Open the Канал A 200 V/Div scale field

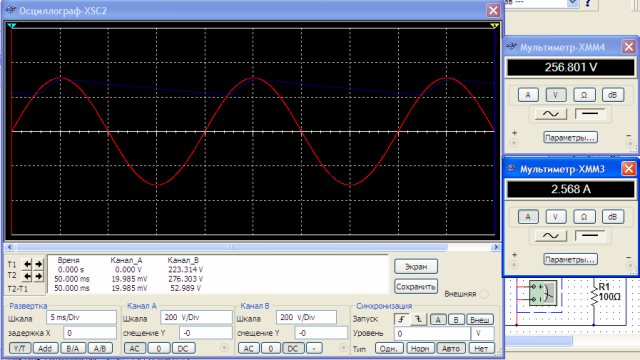pos(196,317)
